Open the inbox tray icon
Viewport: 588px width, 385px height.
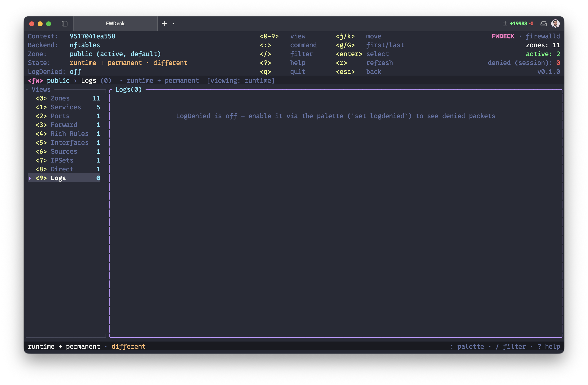[543, 24]
